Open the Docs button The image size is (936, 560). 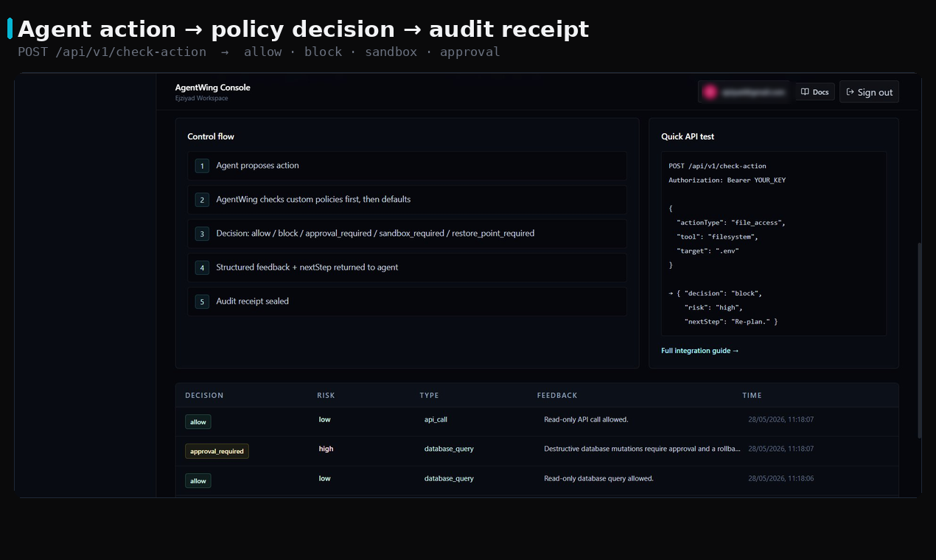(815, 92)
